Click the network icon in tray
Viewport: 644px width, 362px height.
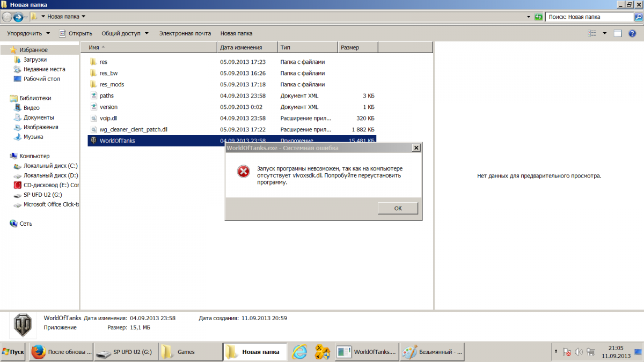tap(590, 352)
